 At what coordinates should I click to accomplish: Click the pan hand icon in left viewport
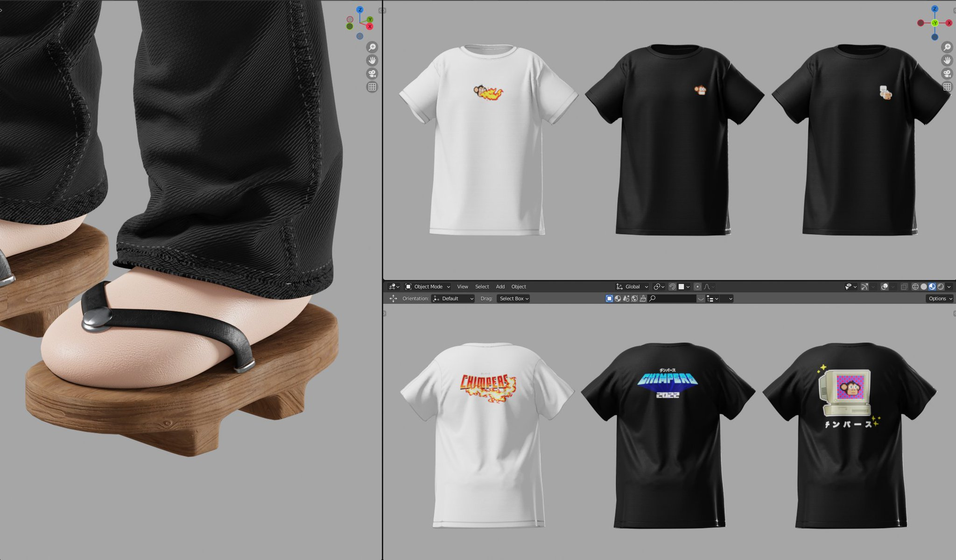[x=372, y=60]
